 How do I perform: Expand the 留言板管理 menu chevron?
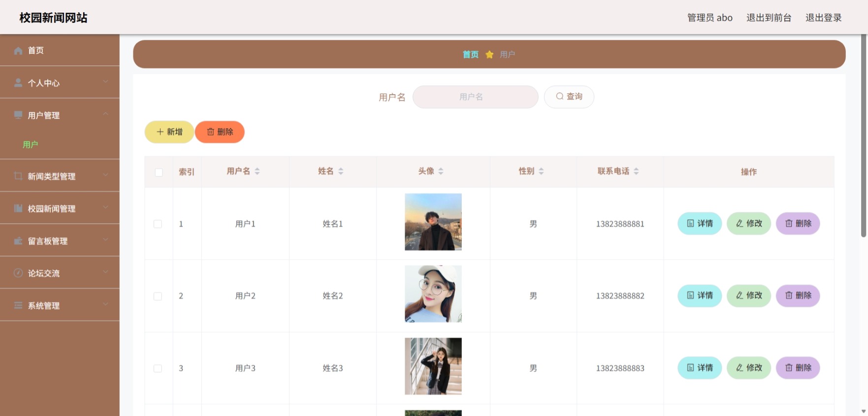(105, 240)
